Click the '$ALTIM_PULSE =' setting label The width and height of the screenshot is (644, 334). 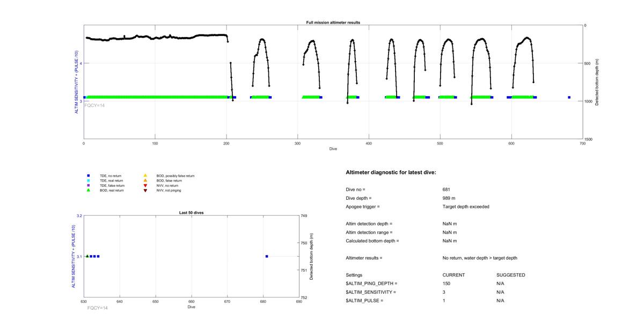tap(365, 301)
